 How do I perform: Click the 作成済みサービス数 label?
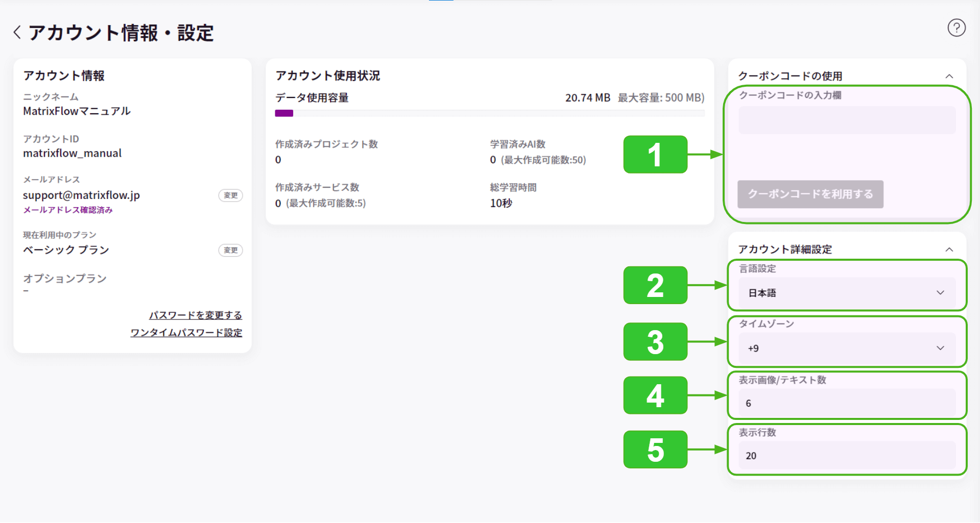[317, 187]
